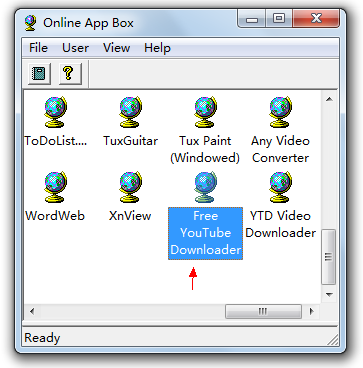The width and height of the screenshot is (363, 368).
Task: Select the WordWeb globe icon
Action: pyautogui.click(x=55, y=187)
